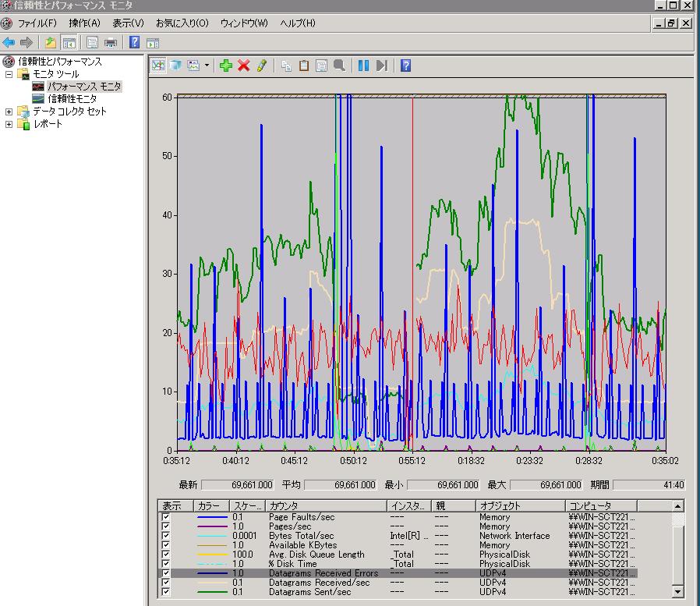700x606 pixels.
Task: Click the blue Back arrow in toolbar
Action: (9, 42)
